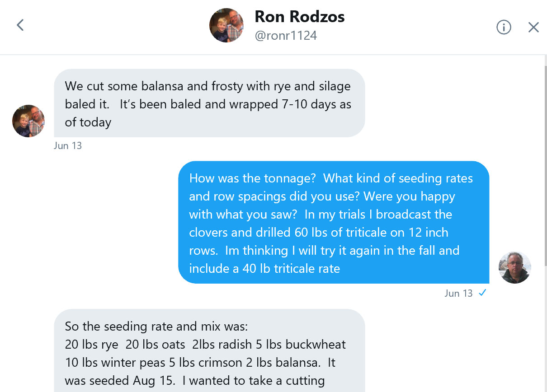Open conversation info via the circled i icon
The width and height of the screenshot is (547, 392).
[x=504, y=27]
